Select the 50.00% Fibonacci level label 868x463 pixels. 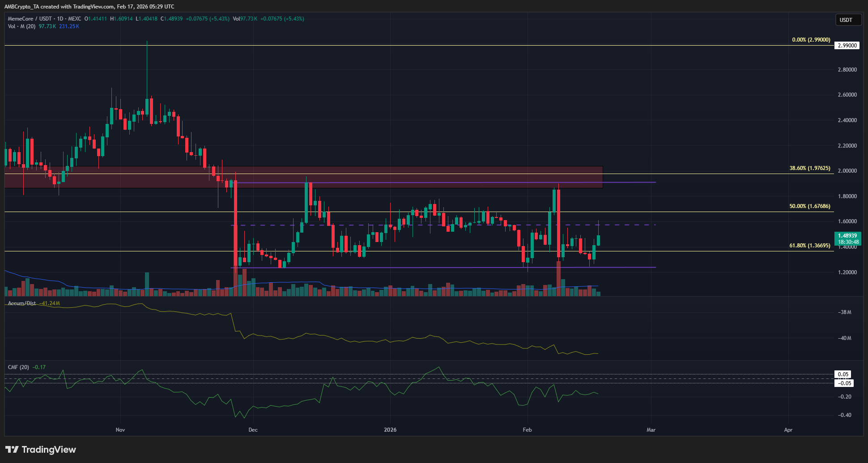809,206
